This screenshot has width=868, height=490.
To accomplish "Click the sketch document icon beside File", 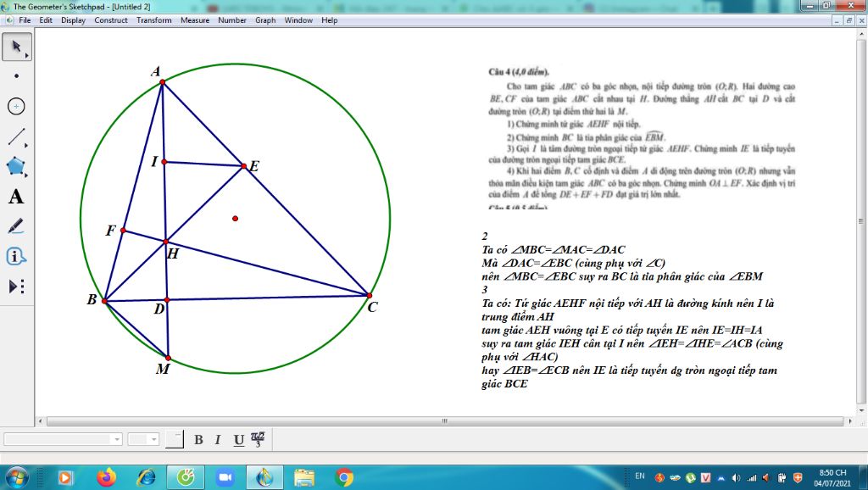I will click(x=8, y=20).
